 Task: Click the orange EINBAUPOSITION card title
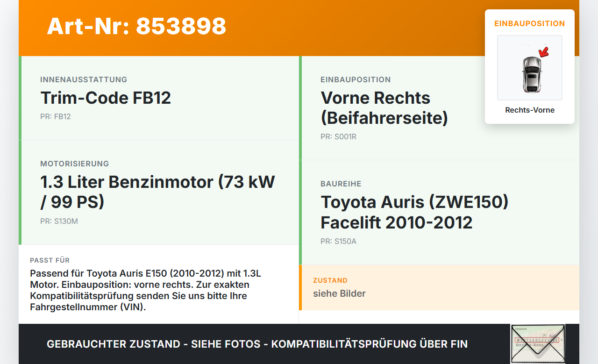[530, 23]
